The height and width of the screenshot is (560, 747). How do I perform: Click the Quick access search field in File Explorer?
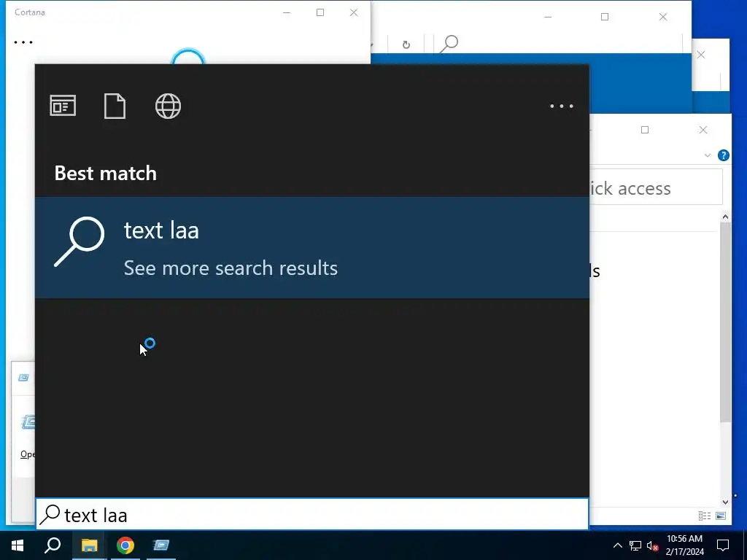(656, 188)
